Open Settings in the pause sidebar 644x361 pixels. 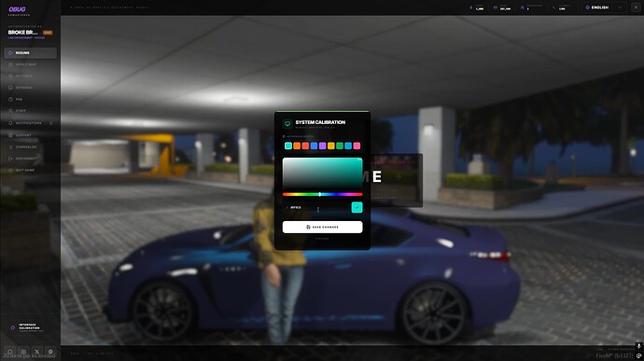click(31, 76)
